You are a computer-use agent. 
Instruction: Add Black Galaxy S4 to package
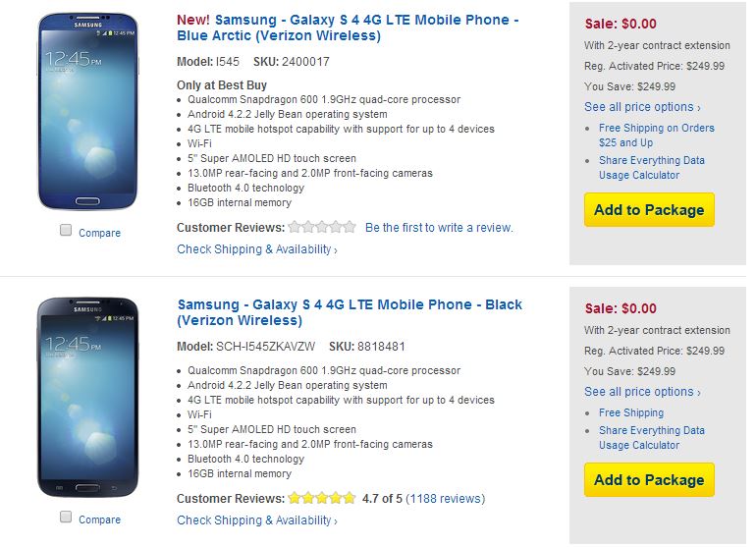tap(649, 480)
